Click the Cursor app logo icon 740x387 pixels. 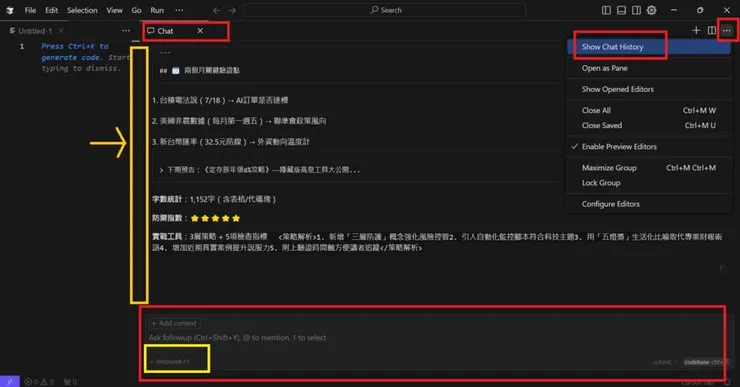pos(10,10)
